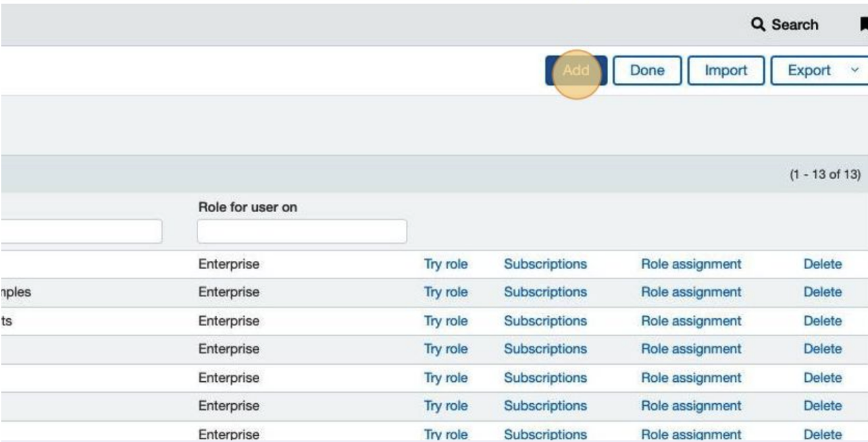The width and height of the screenshot is (868, 442).
Task: Open the Import button
Action: (726, 70)
